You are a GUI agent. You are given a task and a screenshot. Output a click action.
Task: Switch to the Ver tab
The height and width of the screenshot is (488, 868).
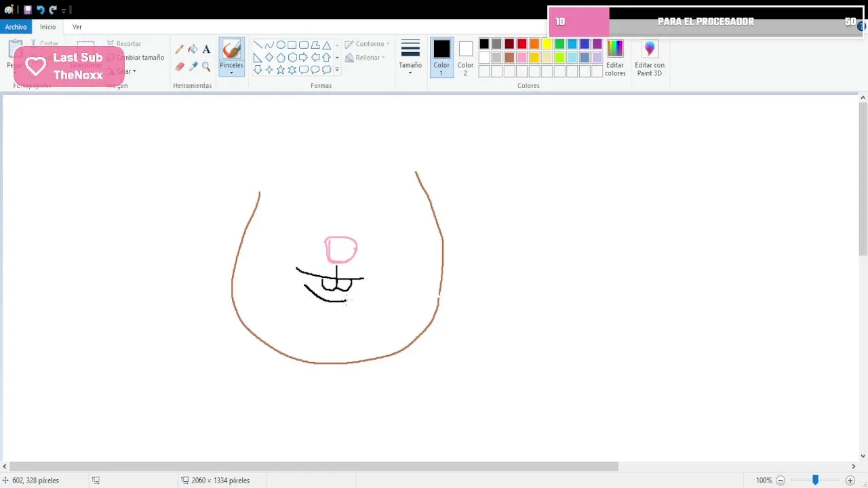pos(77,27)
